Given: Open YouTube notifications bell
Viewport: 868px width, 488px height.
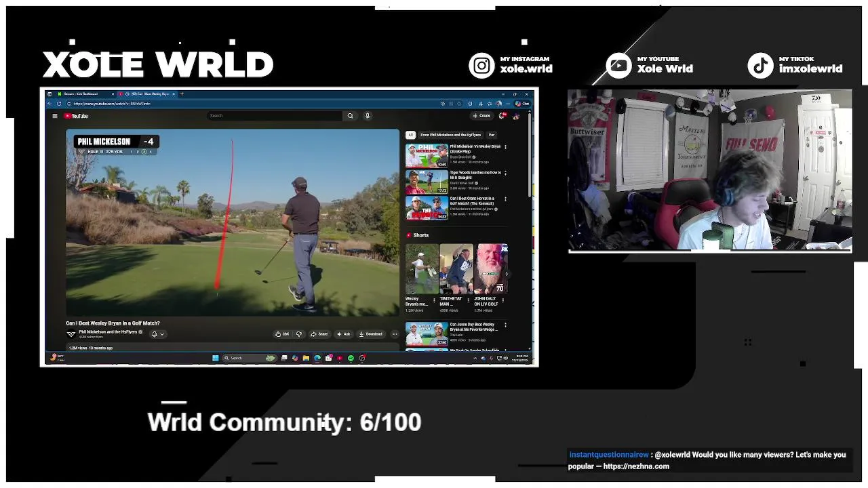Looking at the screenshot, I should (x=502, y=116).
